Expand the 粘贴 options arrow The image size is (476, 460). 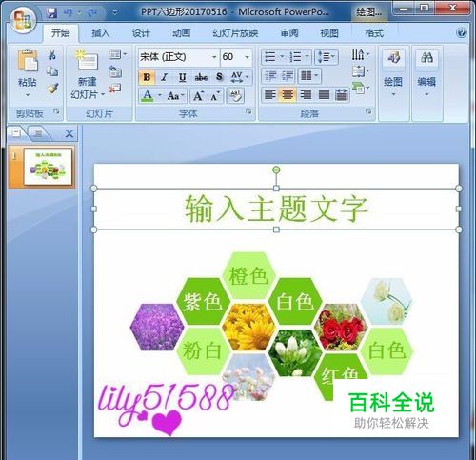(x=28, y=95)
